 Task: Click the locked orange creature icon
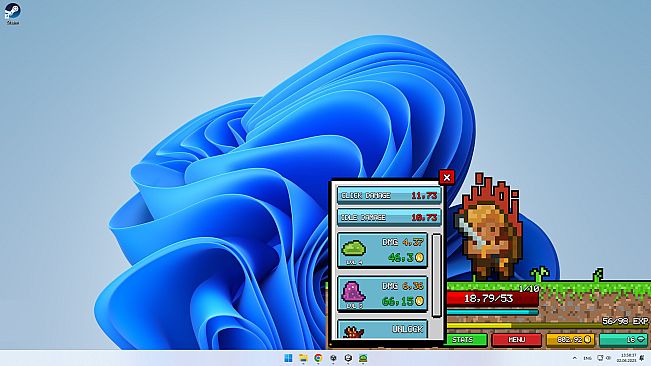[353, 332]
